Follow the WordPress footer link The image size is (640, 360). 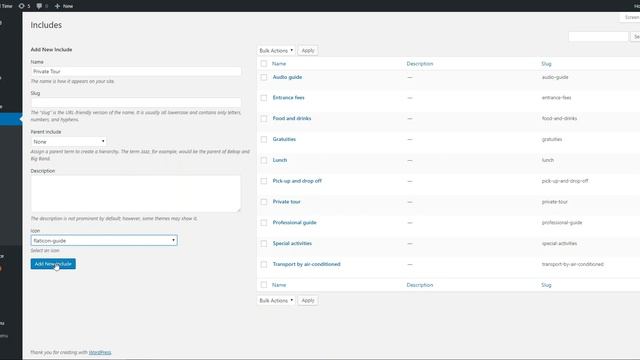tap(100, 352)
